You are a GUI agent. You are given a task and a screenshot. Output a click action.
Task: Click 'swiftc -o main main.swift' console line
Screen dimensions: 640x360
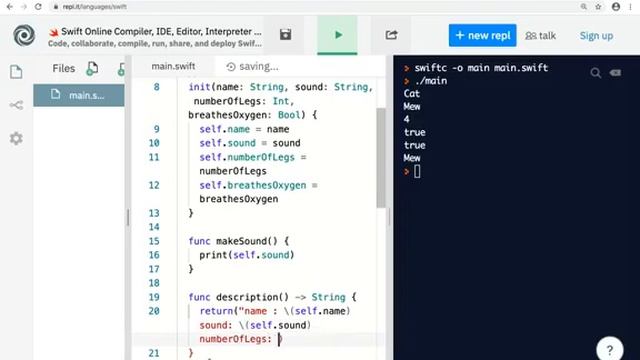click(x=481, y=68)
